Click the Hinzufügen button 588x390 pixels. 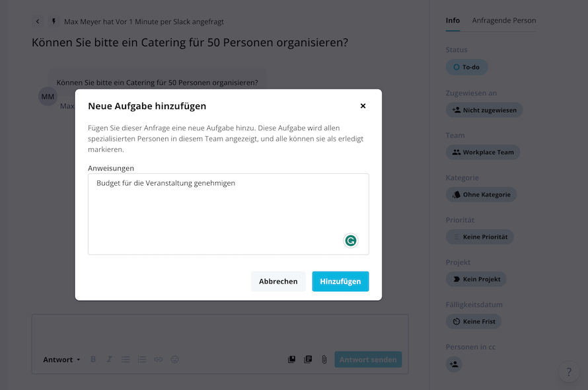(340, 282)
